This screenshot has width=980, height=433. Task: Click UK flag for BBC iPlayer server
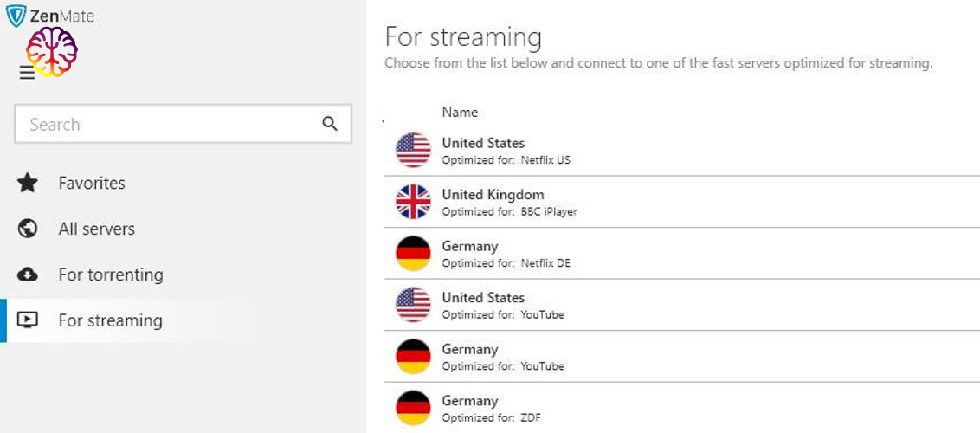[x=413, y=202]
